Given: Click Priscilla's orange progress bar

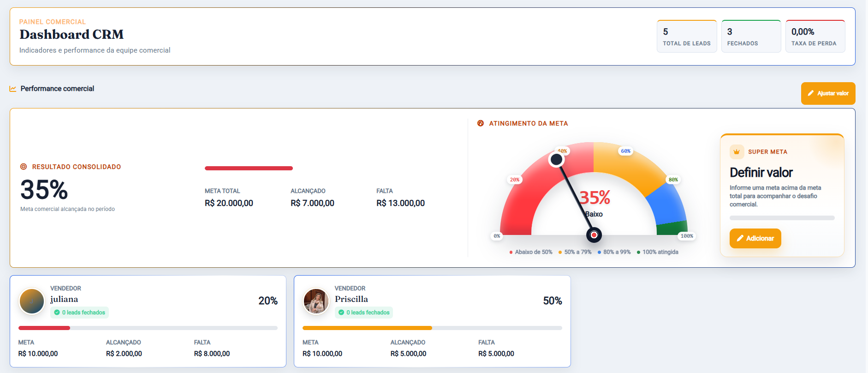Looking at the screenshot, I should [367, 328].
